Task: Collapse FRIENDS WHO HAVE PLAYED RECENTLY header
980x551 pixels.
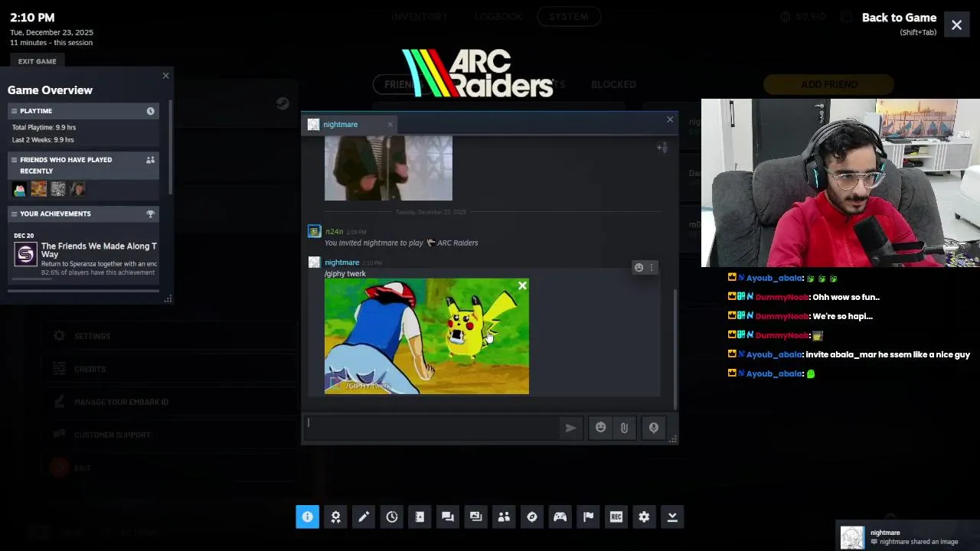Action: pyautogui.click(x=83, y=165)
